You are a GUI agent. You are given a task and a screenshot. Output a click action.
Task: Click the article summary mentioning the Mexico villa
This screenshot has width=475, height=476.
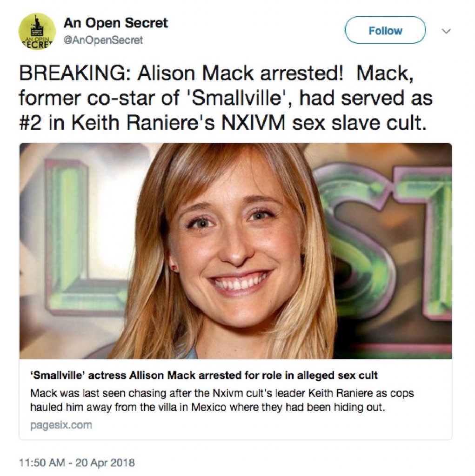[x=221, y=399]
